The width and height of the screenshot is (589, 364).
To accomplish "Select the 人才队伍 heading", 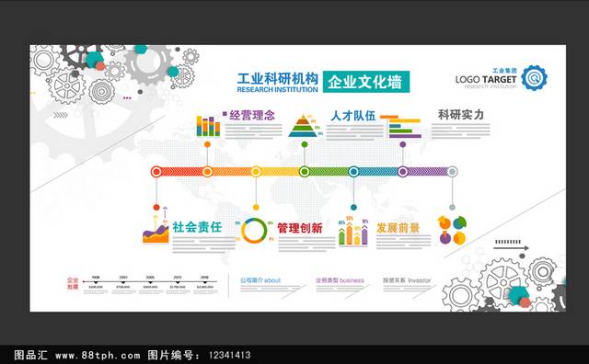I will click(x=353, y=116).
